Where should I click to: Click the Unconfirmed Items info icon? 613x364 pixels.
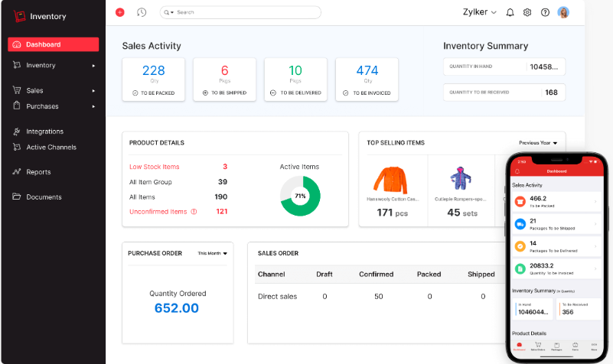coord(194,212)
